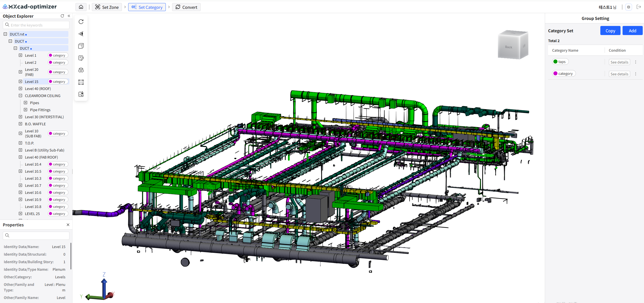Click See details for taps category
Screen dimensions: 644x303
tap(619, 62)
